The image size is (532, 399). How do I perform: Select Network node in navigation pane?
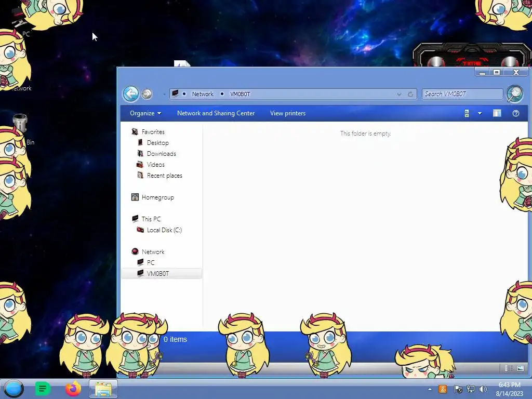point(153,252)
